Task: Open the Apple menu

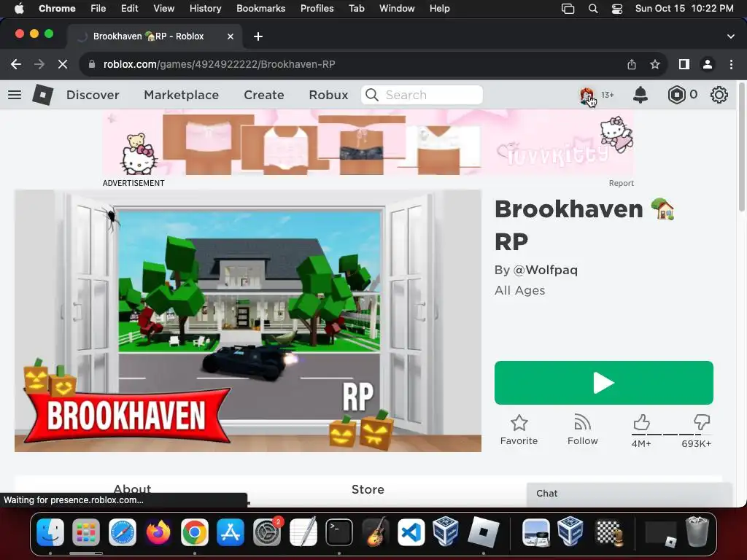Action: click(19, 9)
